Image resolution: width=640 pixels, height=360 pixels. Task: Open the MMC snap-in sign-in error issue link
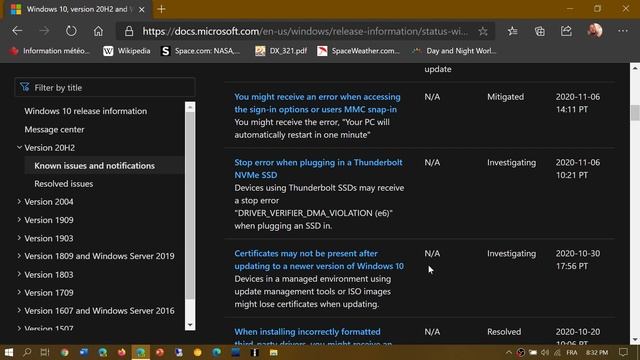317,103
